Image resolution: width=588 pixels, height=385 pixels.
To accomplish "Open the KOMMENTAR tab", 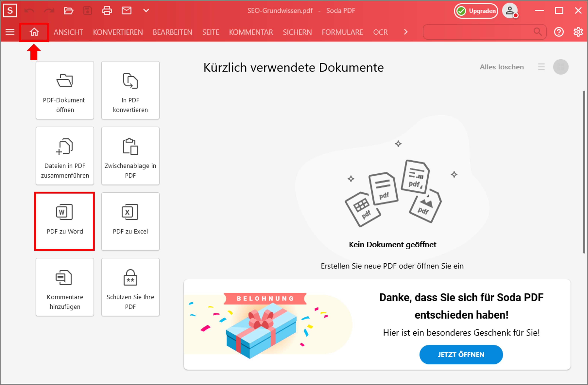I will [x=251, y=32].
